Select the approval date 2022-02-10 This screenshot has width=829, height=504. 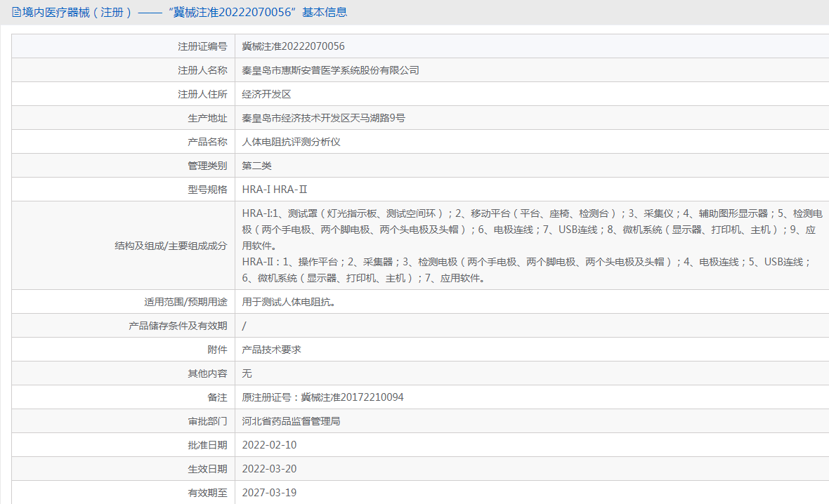(x=269, y=445)
